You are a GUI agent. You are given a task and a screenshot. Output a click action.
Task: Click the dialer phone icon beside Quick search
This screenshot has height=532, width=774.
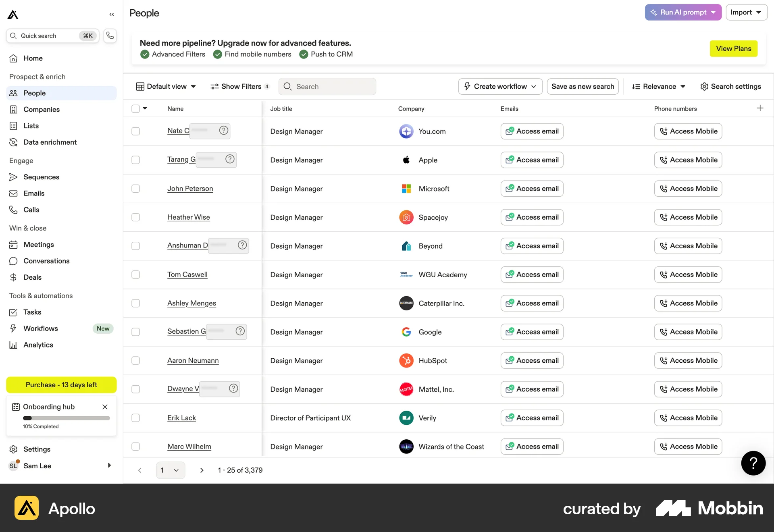click(110, 35)
